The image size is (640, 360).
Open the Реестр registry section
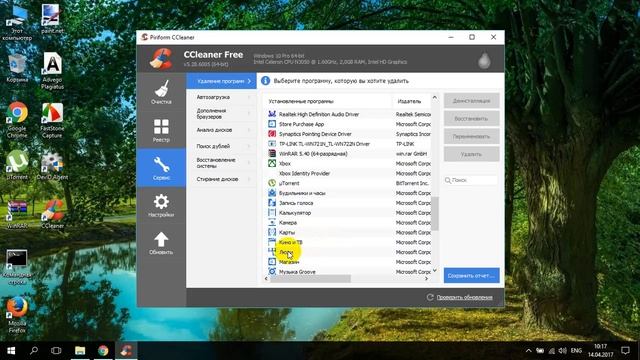[161, 130]
